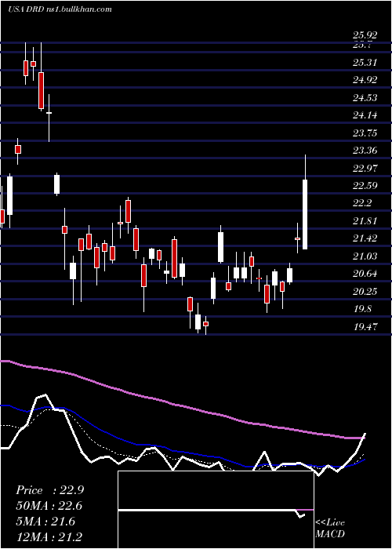Click the '5MA : 21.6' readout

tap(45, 522)
